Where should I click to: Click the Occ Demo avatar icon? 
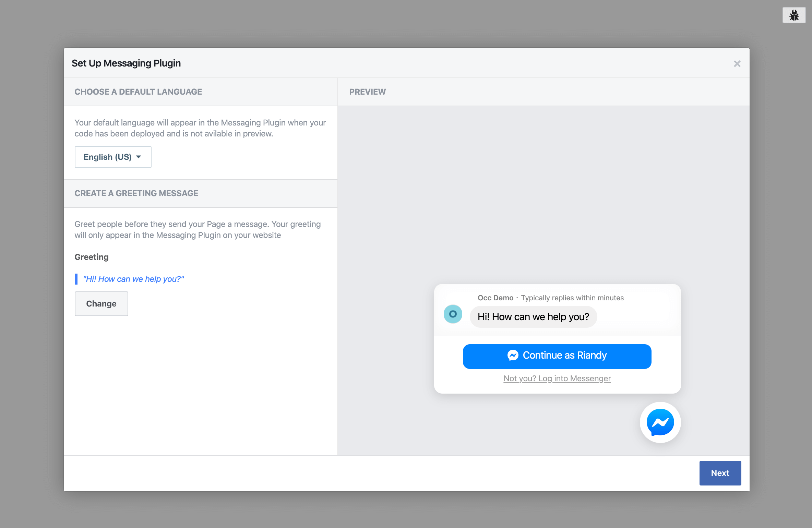(453, 314)
